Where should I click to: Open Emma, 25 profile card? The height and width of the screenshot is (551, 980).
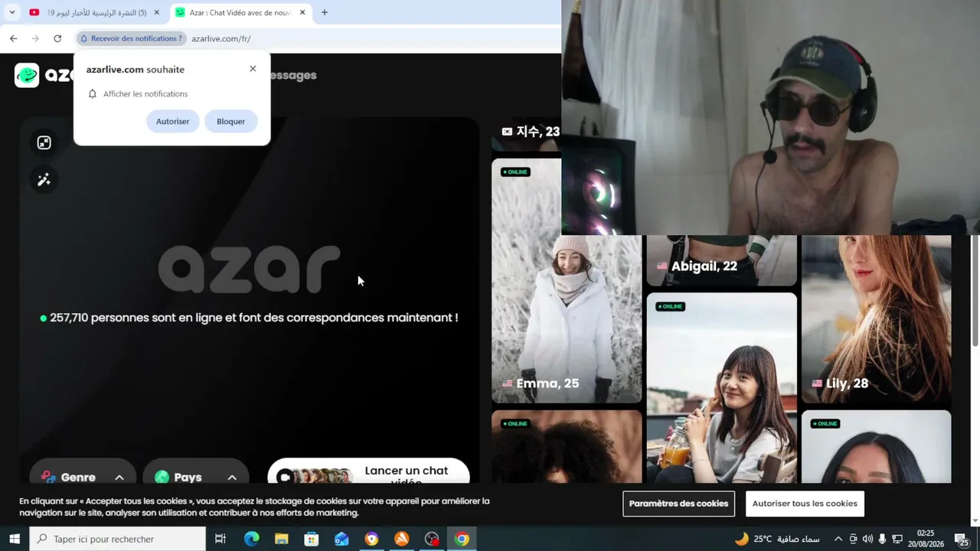click(567, 281)
